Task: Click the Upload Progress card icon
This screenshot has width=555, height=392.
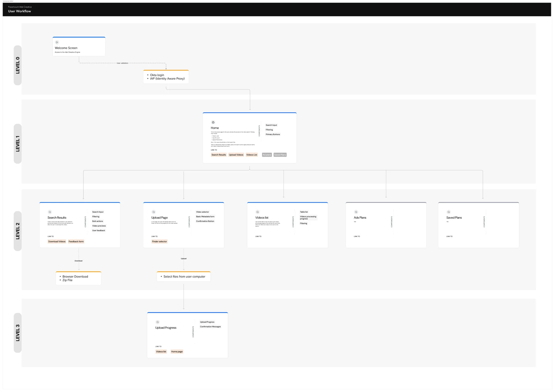Action: pyautogui.click(x=158, y=322)
